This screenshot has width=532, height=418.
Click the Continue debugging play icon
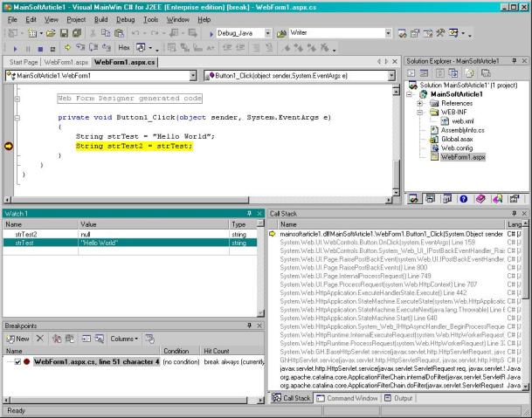(x=15, y=49)
